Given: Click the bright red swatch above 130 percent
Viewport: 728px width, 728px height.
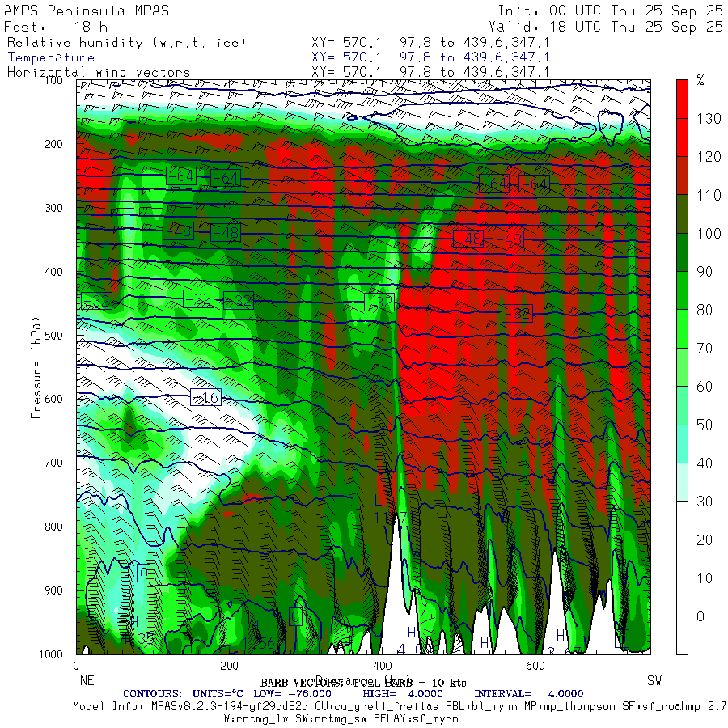Looking at the screenshot, I should (x=682, y=99).
